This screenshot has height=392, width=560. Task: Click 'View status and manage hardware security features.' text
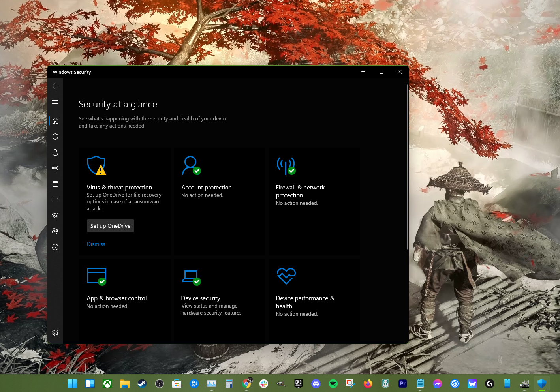[x=212, y=309]
